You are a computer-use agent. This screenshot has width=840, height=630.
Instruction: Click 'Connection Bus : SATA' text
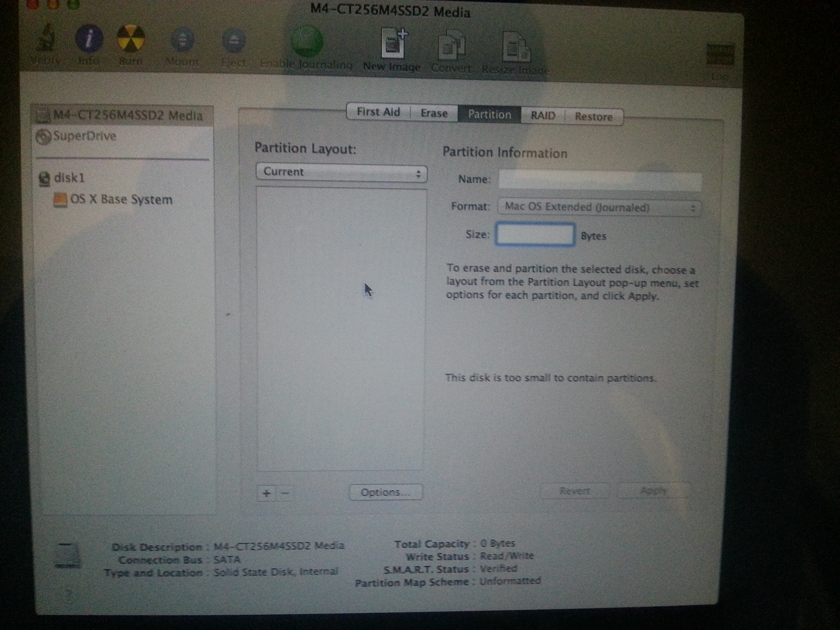tap(179, 560)
